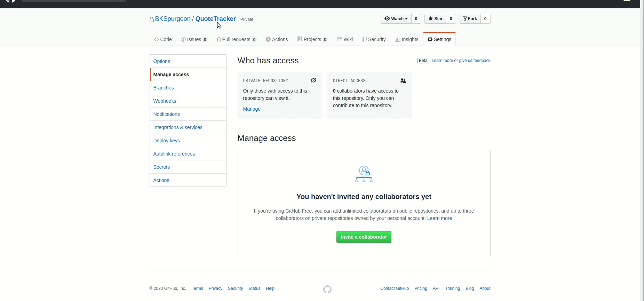
Task: Click the private repository eye-slash icon
Action: tap(313, 80)
